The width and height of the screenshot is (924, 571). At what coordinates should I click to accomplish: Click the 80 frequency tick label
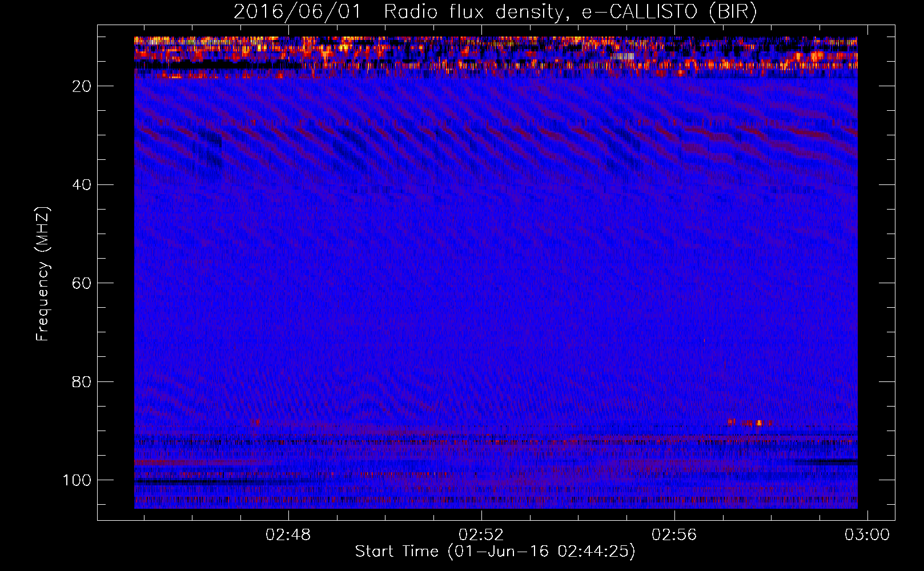click(82, 382)
